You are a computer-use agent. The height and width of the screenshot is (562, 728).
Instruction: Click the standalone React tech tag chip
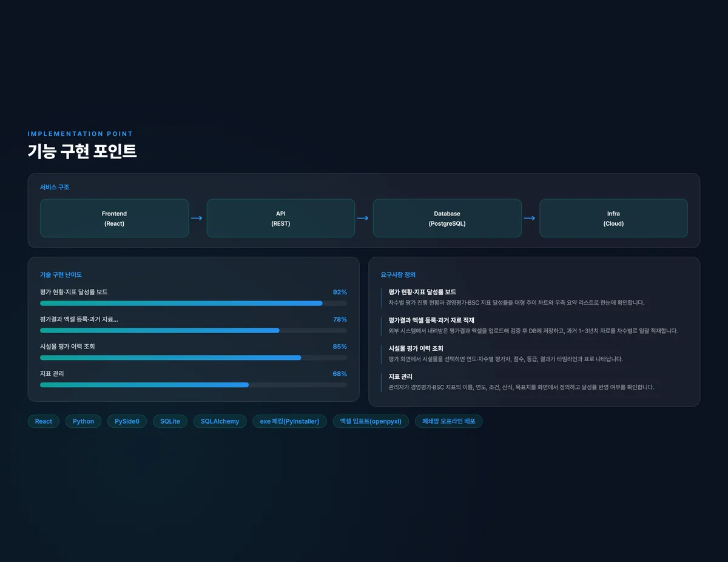pyautogui.click(x=44, y=421)
